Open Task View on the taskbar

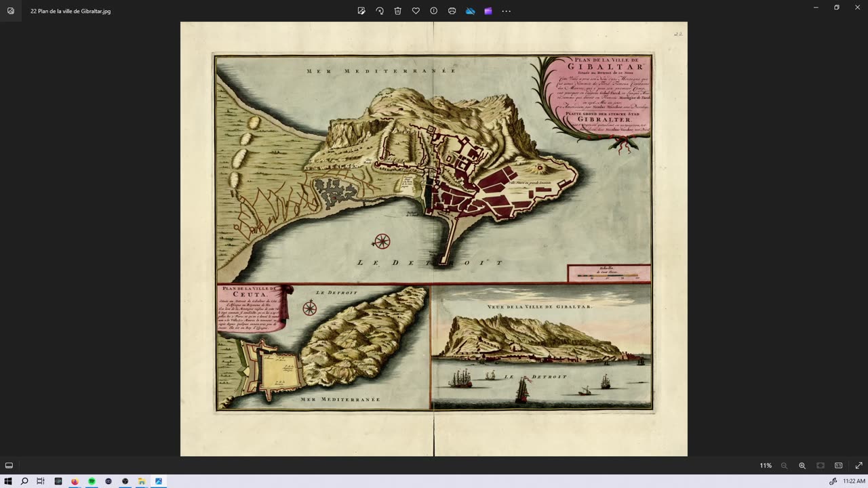[x=41, y=481]
